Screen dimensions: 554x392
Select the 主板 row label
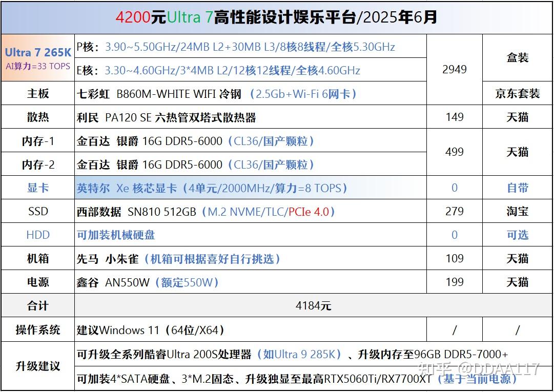pos(38,93)
